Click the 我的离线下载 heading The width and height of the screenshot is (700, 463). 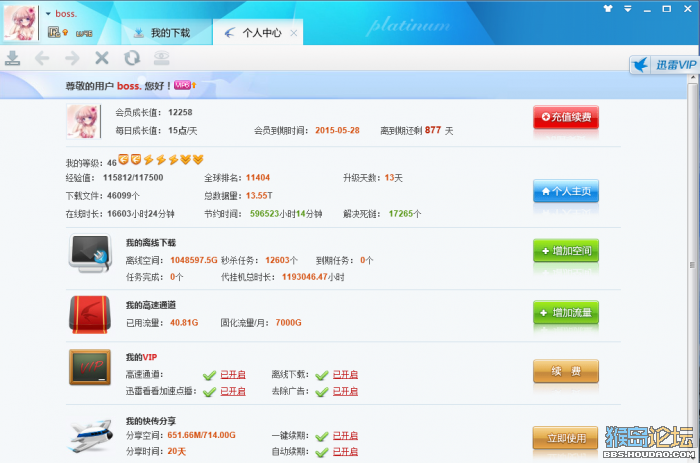pos(151,243)
